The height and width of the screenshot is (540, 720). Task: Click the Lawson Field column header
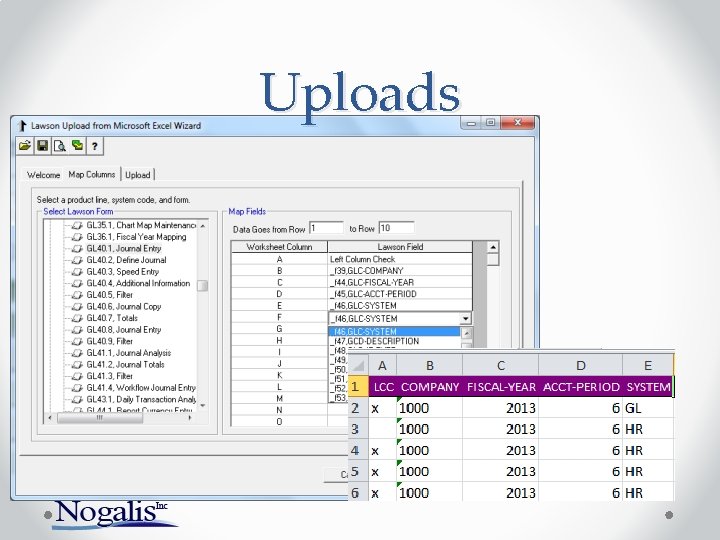400,247
